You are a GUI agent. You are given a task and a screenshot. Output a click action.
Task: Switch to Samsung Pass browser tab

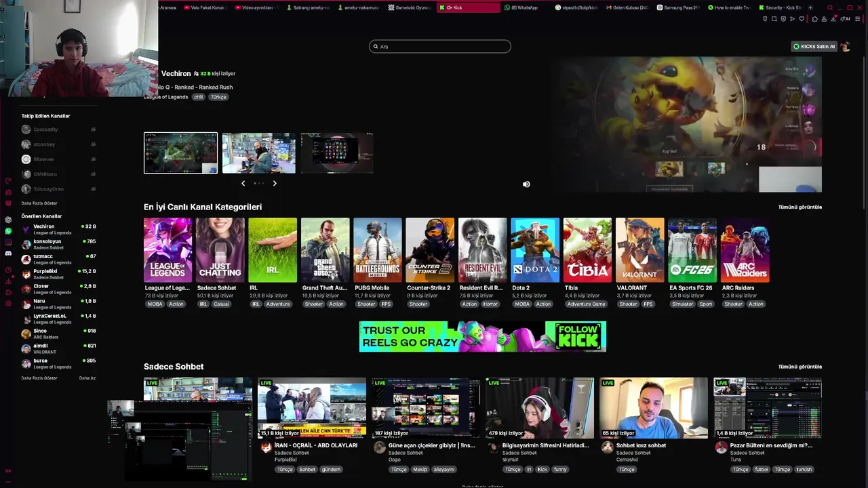pyautogui.click(x=677, y=7)
